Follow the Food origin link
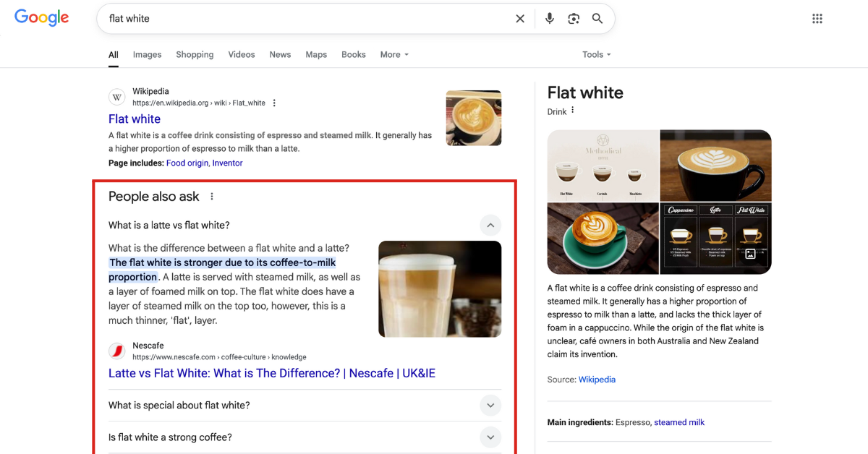The image size is (868, 454). point(187,163)
